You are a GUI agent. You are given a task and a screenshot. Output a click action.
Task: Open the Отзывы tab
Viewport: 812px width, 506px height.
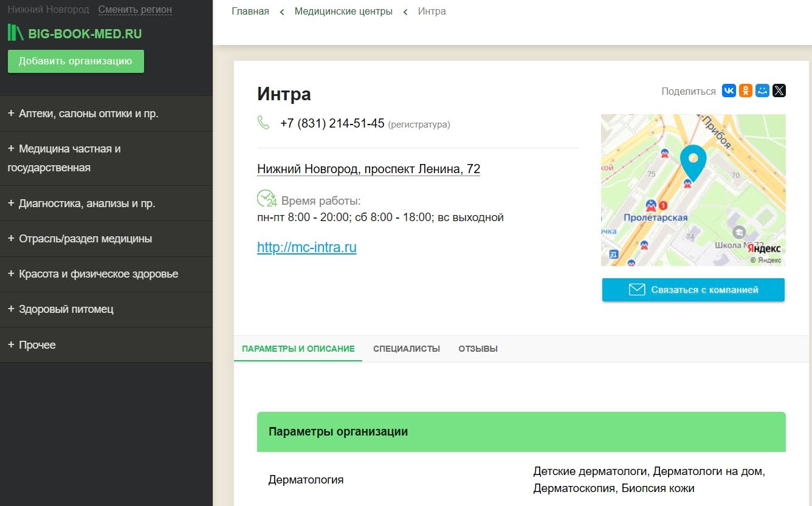pos(478,349)
